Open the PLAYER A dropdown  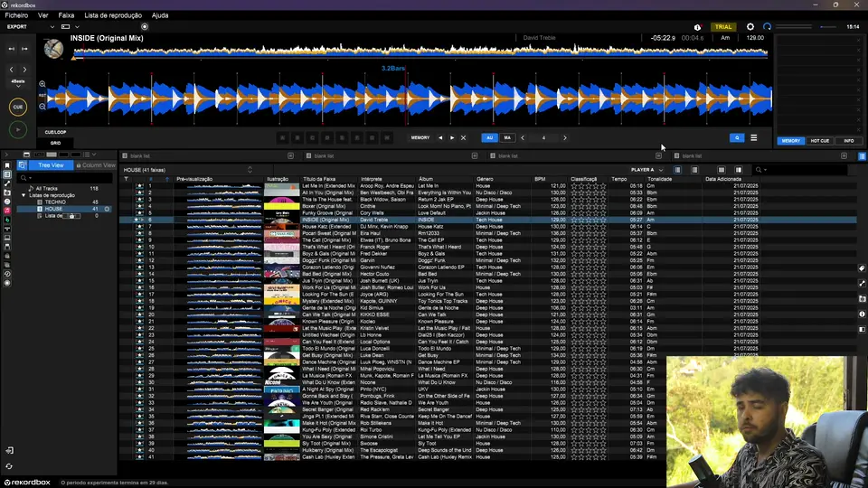point(646,170)
